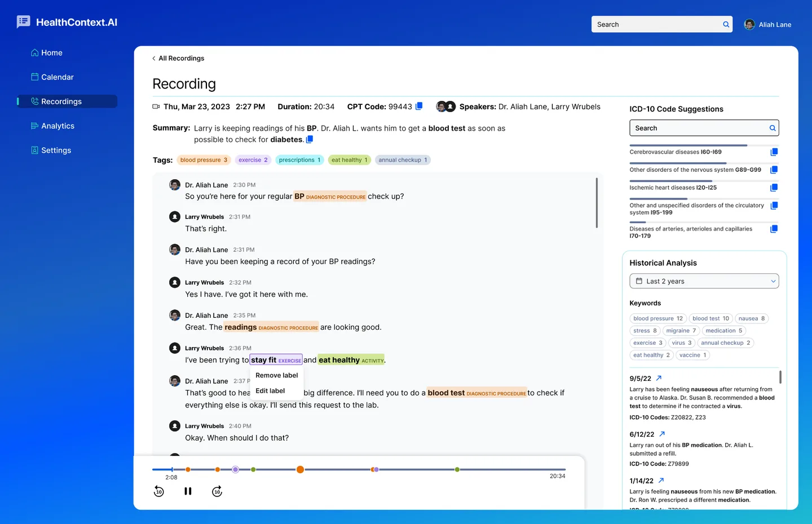Screen dimensions: 812x524
Task: Select the Calendar icon in the sidebar
Action: [34, 77]
